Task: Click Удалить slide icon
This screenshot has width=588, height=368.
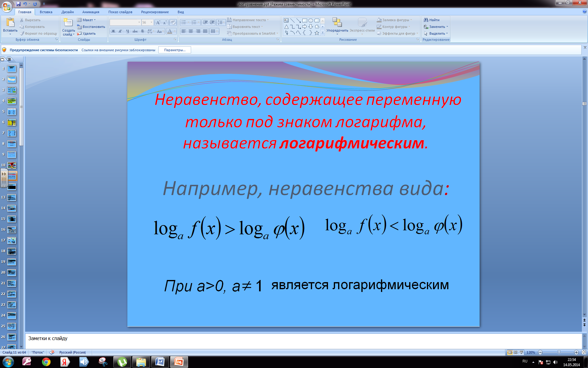Action: [x=79, y=33]
